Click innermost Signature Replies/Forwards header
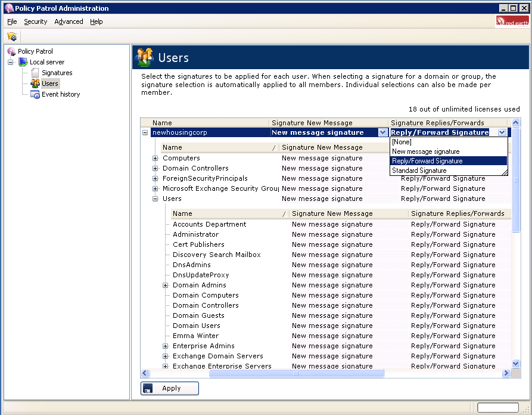 click(459, 213)
